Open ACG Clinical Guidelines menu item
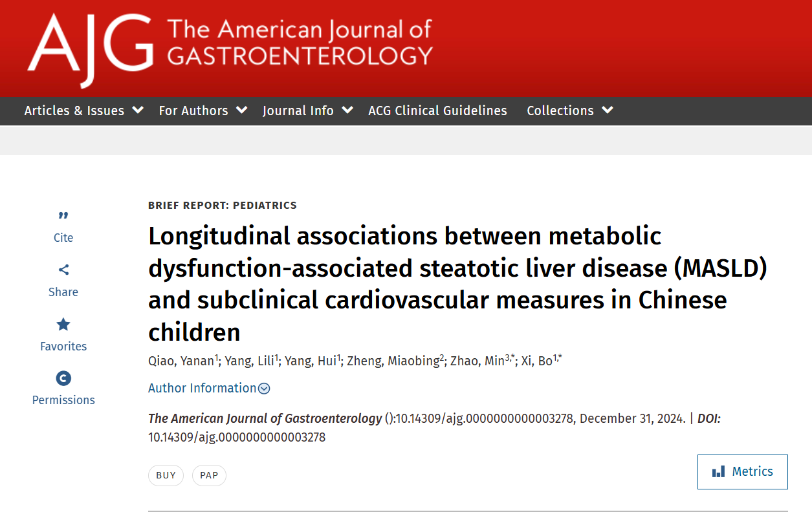Image resolution: width=812 pixels, height=514 pixels. tap(437, 111)
